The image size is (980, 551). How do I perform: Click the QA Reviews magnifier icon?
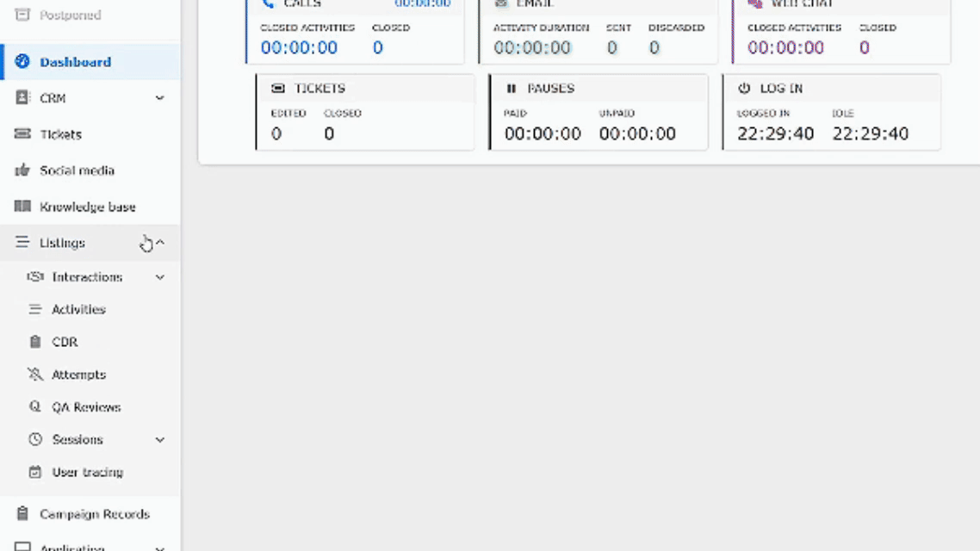(35, 407)
